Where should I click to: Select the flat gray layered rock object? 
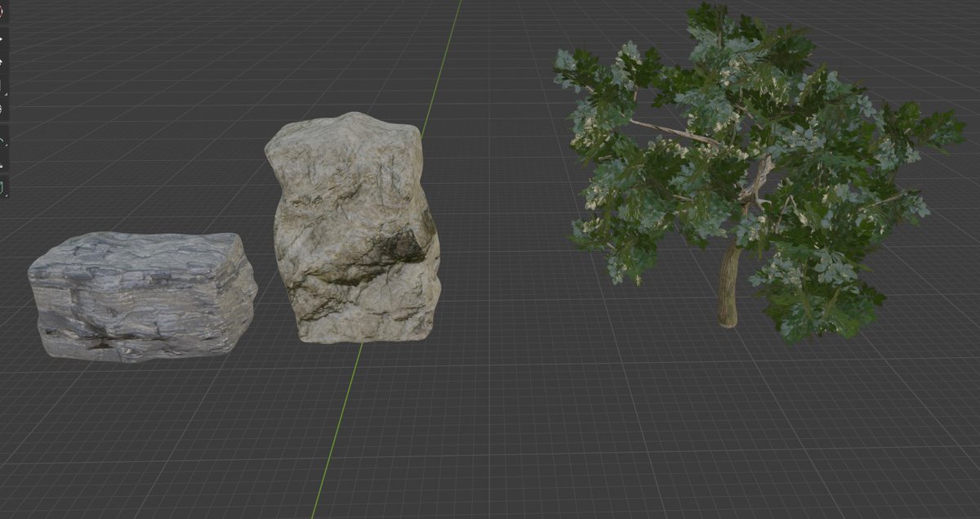coord(141,297)
